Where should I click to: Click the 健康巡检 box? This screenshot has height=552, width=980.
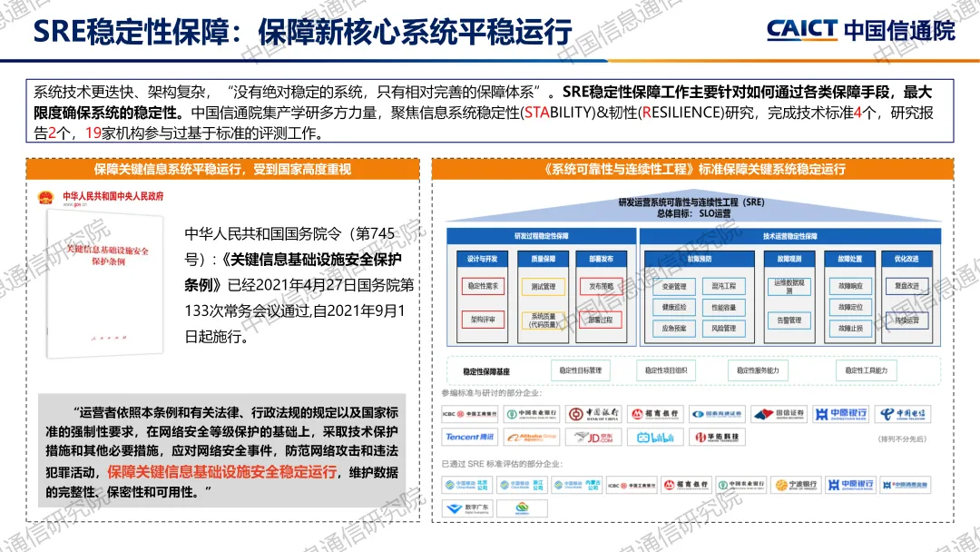(673, 308)
